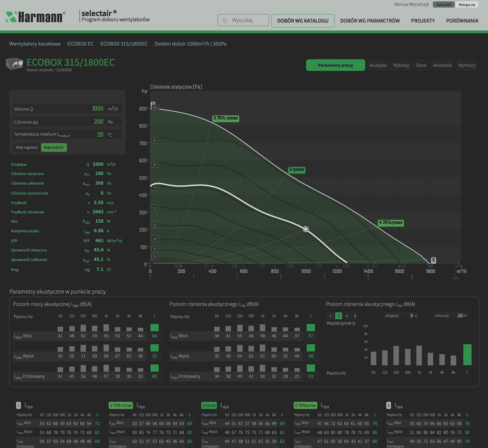The height and width of the screenshot is (448, 488).
Task: Click the ECOBOX fan product thumbnail
Action: coord(14,64)
